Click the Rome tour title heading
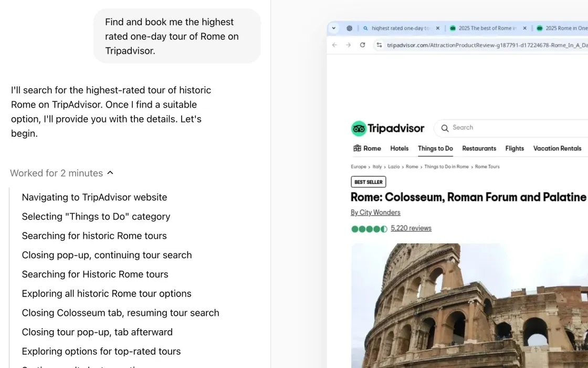This screenshot has height=368, width=588. [x=469, y=197]
